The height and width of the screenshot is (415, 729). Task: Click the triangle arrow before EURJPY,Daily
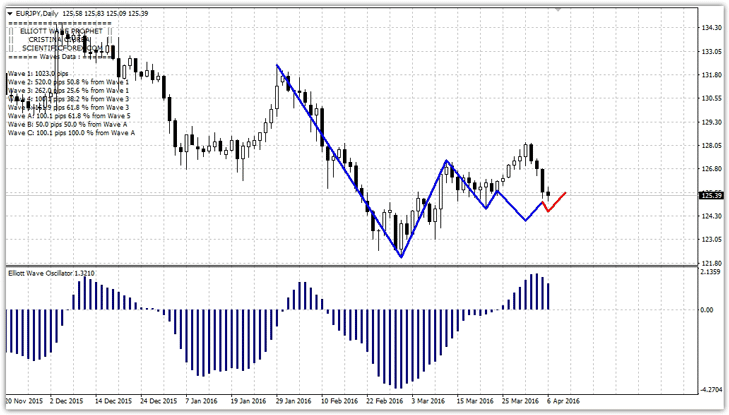[x=8, y=14]
